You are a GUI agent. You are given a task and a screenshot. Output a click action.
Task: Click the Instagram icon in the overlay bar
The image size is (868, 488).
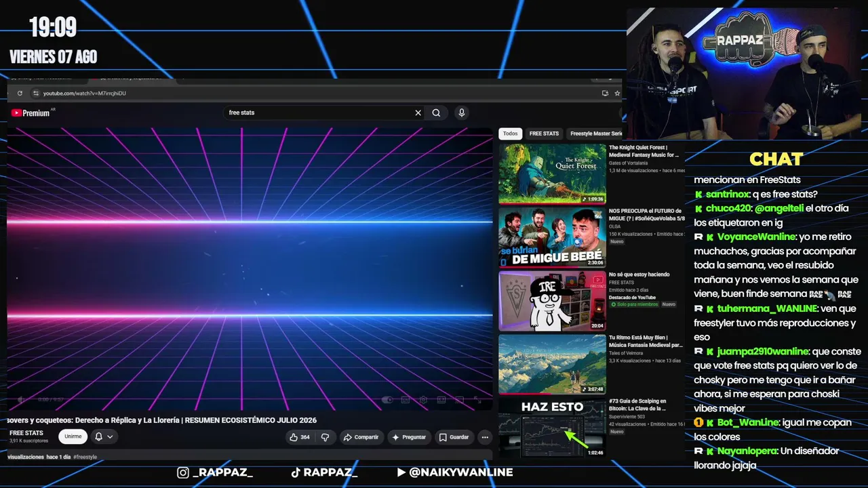(183, 472)
